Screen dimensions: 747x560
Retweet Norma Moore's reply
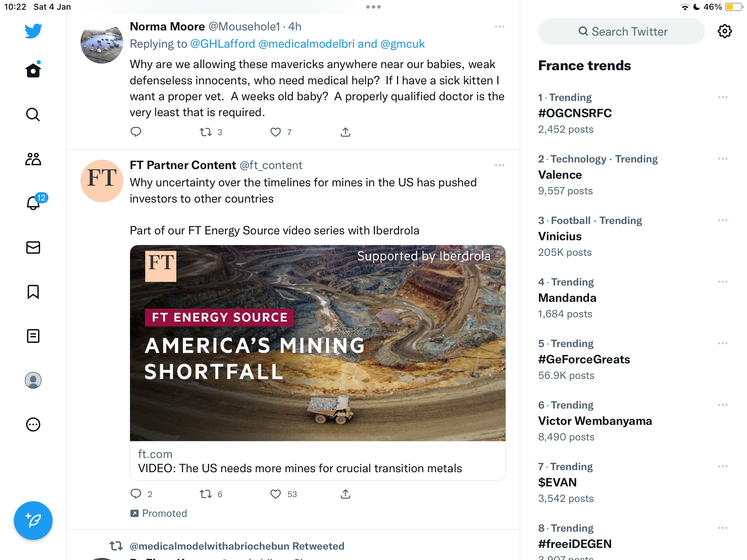(206, 132)
